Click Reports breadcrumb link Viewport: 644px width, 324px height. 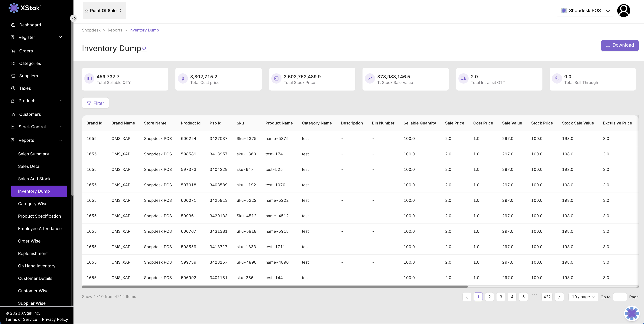coord(115,30)
